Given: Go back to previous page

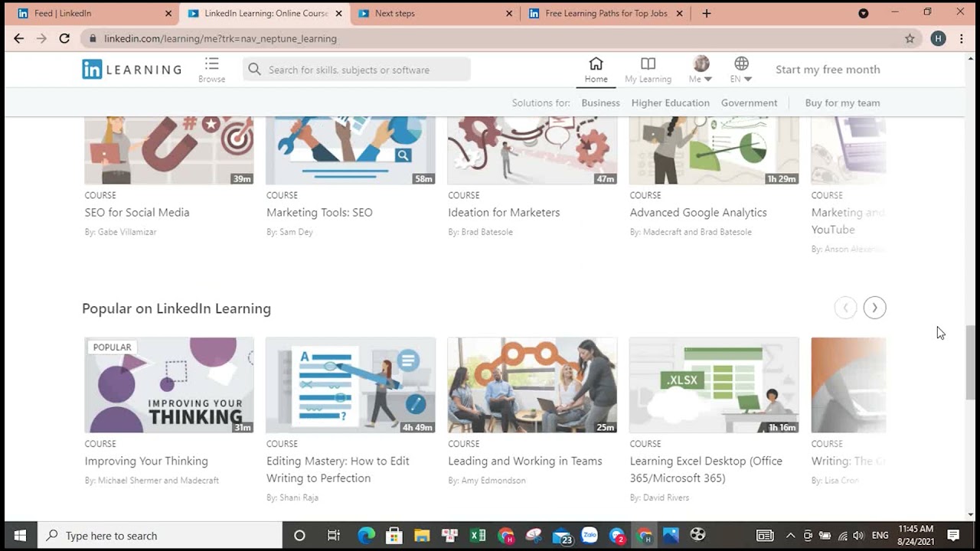Looking at the screenshot, I should point(19,38).
